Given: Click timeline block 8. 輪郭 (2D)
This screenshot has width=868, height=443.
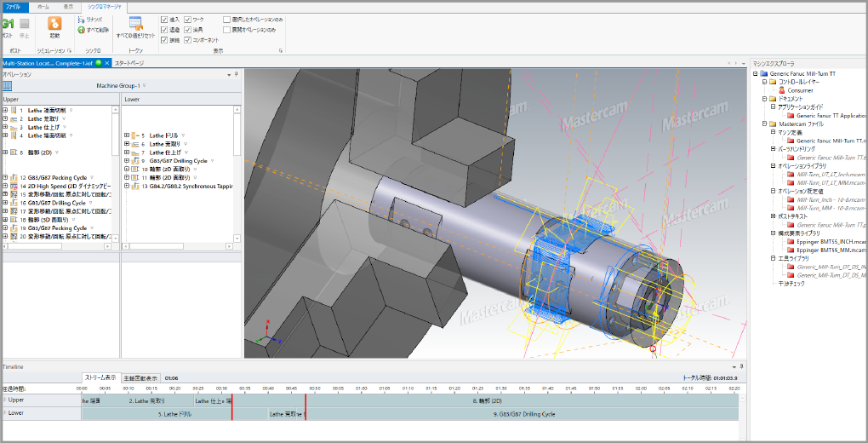Looking at the screenshot, I should (487, 400).
